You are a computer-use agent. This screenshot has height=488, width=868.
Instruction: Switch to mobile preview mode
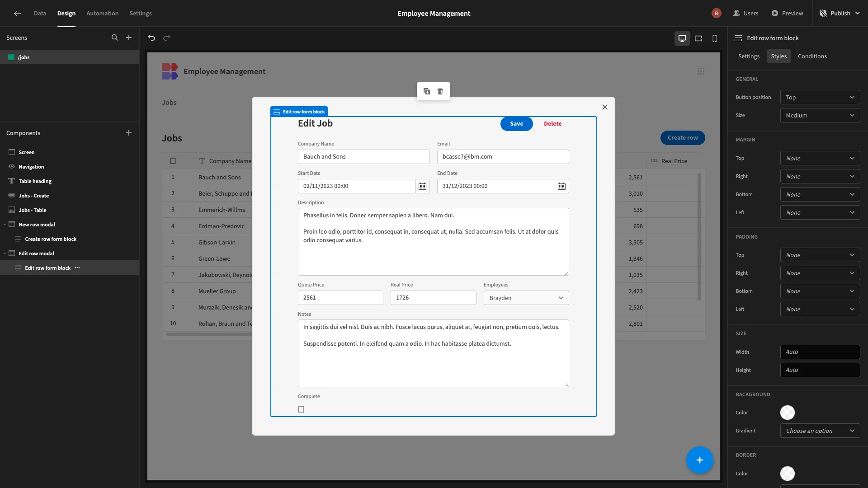coord(715,38)
